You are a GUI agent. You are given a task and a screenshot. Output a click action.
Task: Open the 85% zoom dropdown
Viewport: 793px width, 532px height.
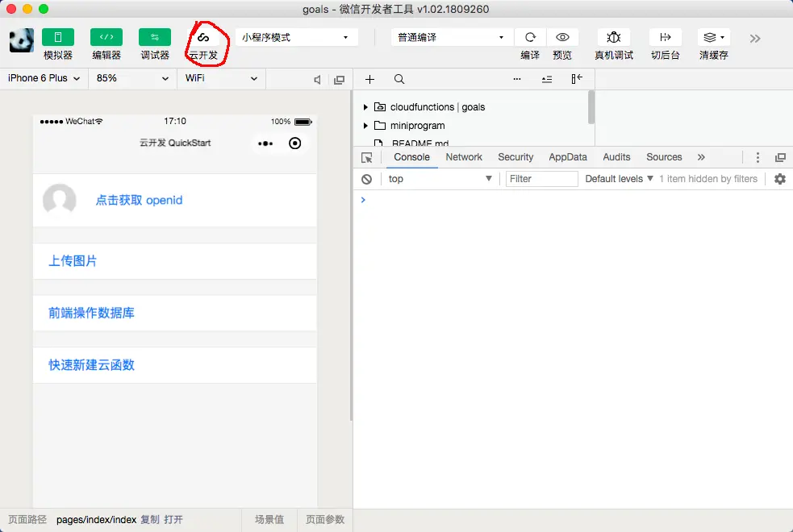tap(132, 78)
